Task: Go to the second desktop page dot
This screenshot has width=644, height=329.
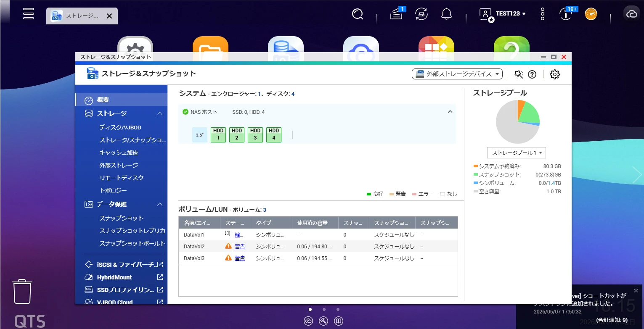Action: point(324,309)
